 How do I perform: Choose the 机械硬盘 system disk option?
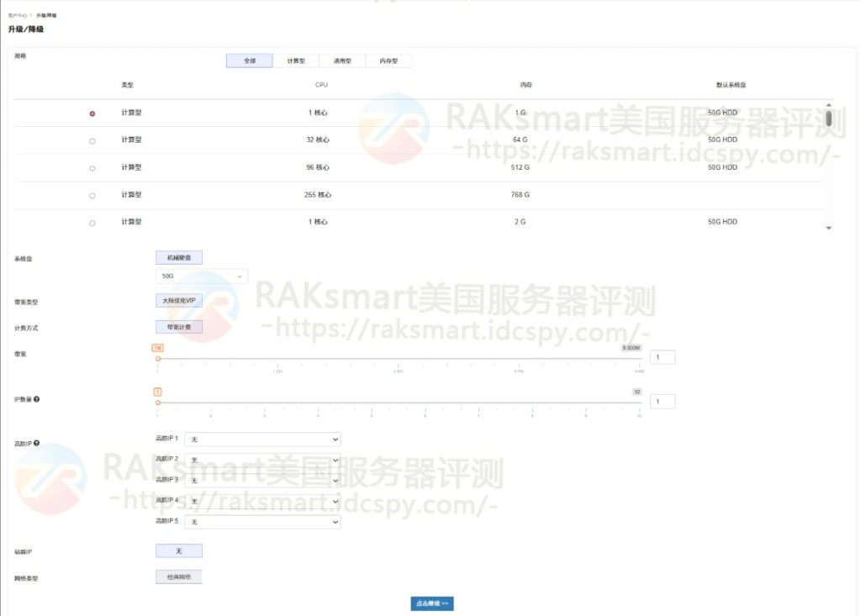(x=179, y=257)
